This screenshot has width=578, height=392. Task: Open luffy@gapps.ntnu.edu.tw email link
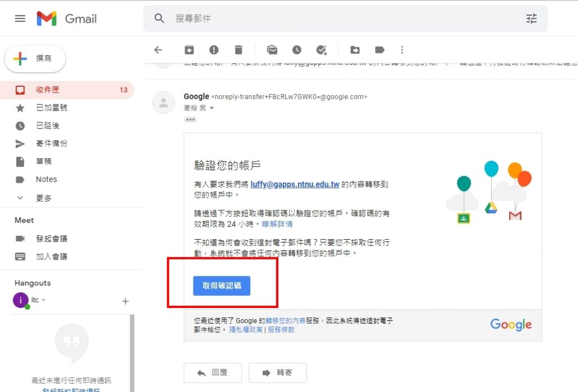click(295, 184)
